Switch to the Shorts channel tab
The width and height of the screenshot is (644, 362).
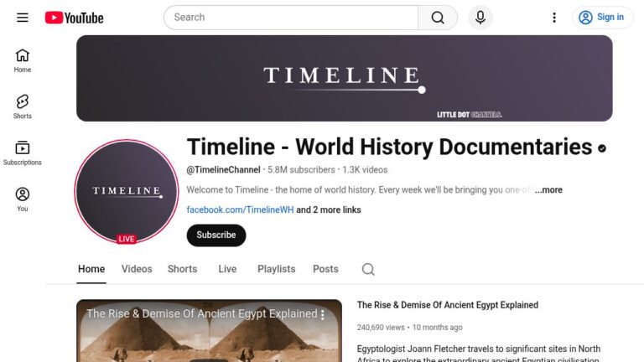click(x=182, y=269)
